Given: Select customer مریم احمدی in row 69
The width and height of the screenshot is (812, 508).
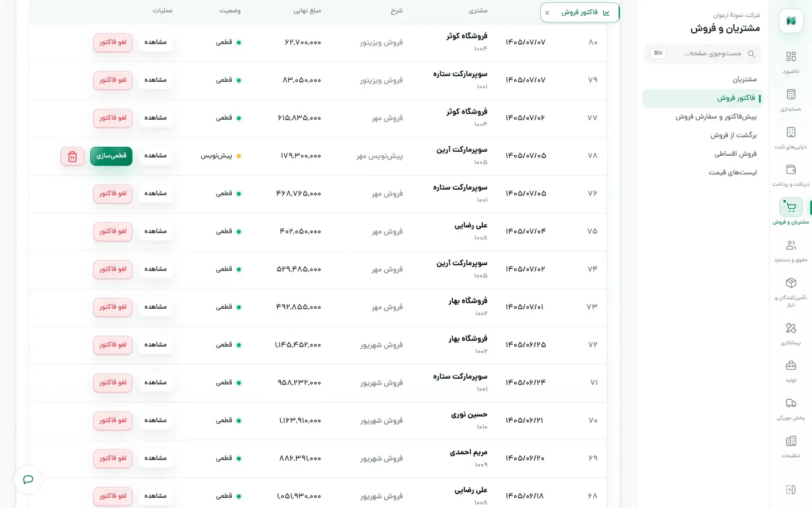Looking at the screenshot, I should coord(469,453).
